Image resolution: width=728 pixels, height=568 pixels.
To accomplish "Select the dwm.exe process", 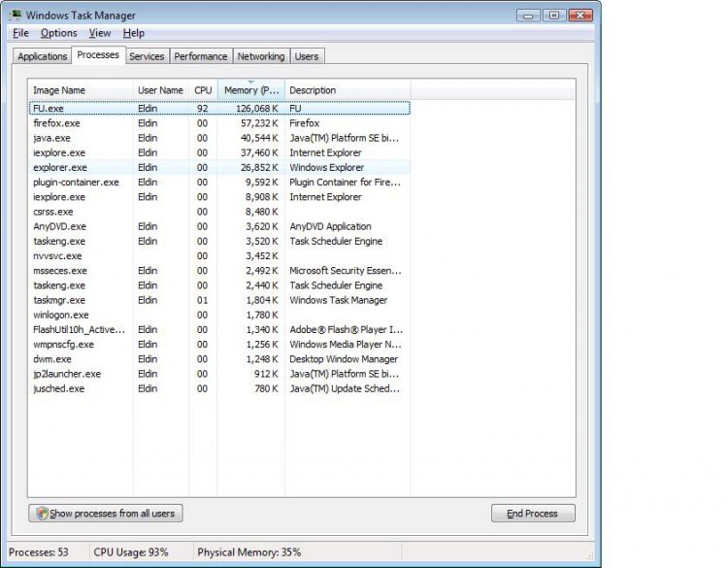I will point(219,359).
